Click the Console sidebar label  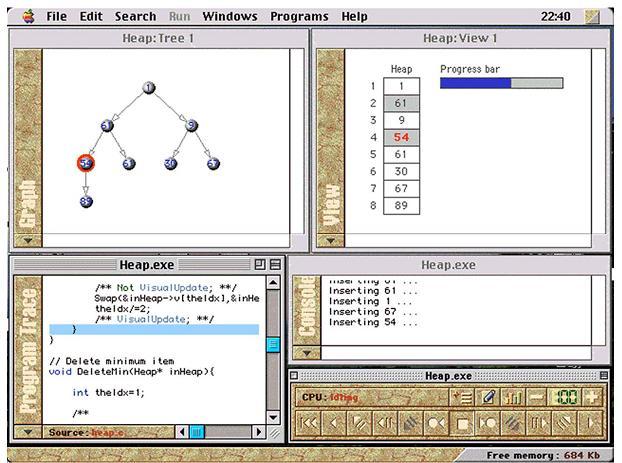pyautogui.click(x=307, y=308)
